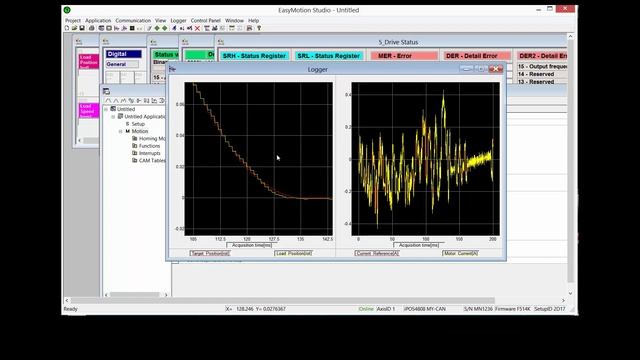
Task: Click the Motor Current legend label
Action: [460, 253]
